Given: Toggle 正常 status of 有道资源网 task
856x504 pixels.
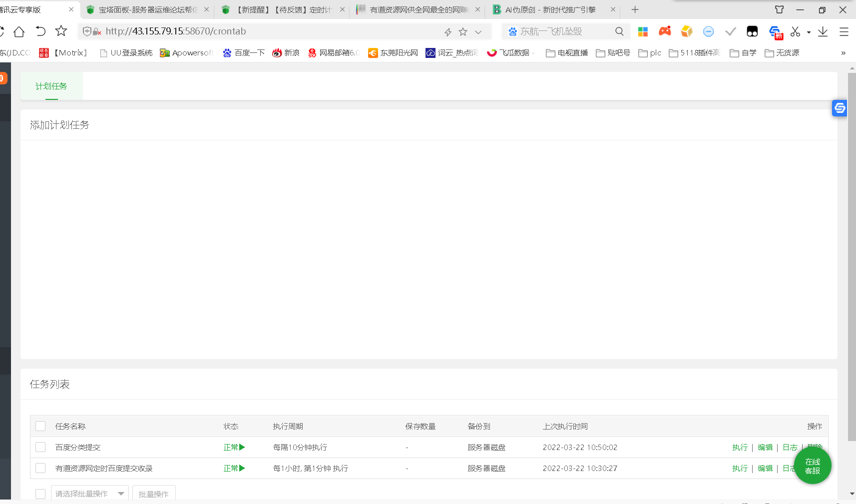Looking at the screenshot, I should coord(234,468).
